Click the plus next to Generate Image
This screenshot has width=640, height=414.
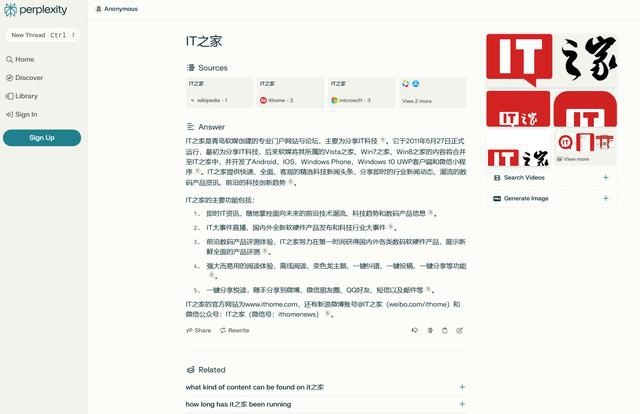(606, 198)
